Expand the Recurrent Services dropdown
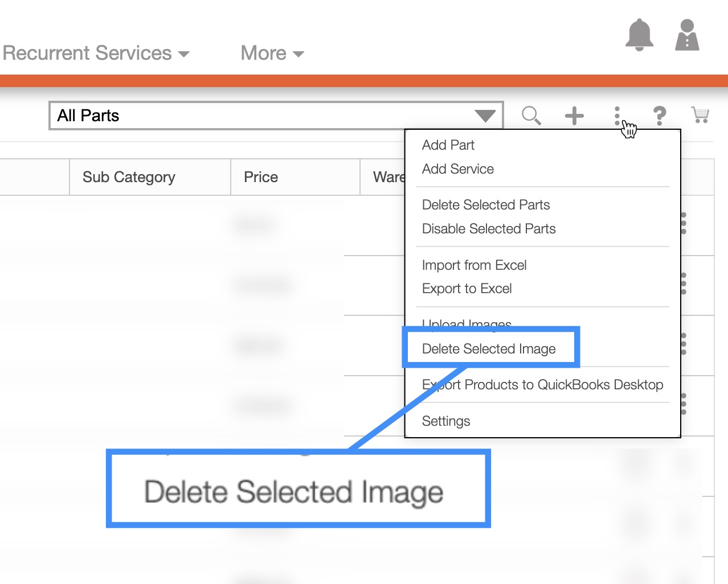This screenshot has width=728, height=584. 96,54
